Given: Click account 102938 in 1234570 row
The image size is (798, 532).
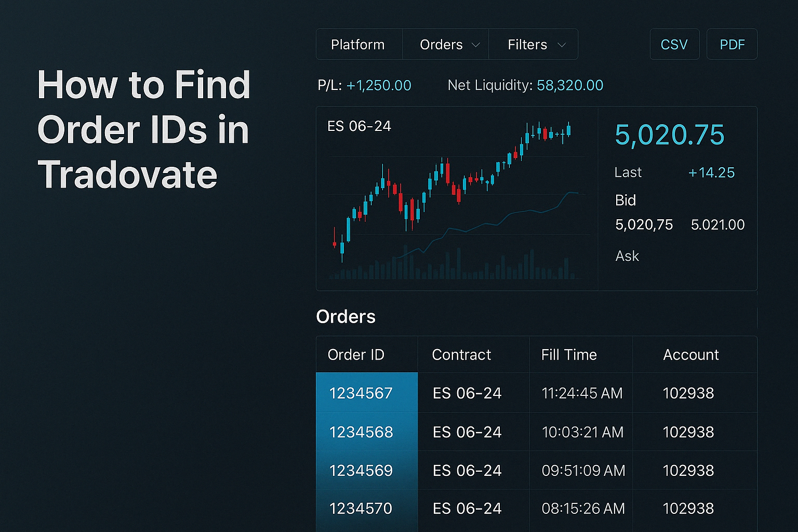Looking at the screenshot, I should point(688,509).
